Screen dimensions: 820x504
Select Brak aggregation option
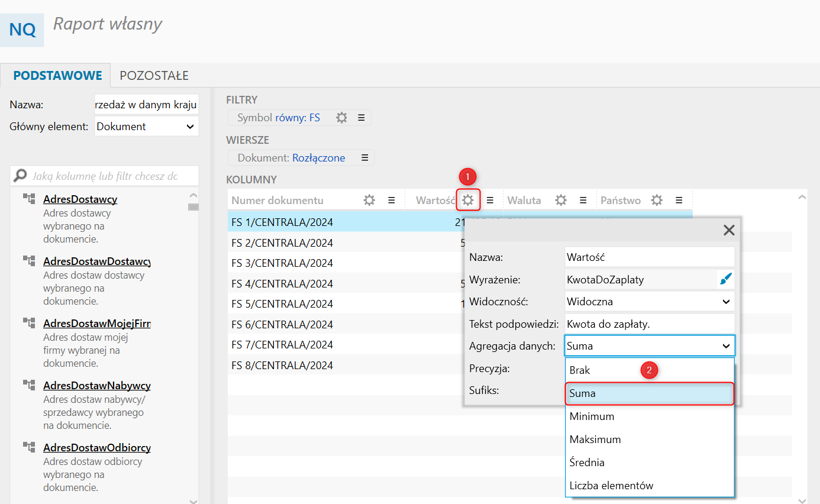tap(580, 370)
